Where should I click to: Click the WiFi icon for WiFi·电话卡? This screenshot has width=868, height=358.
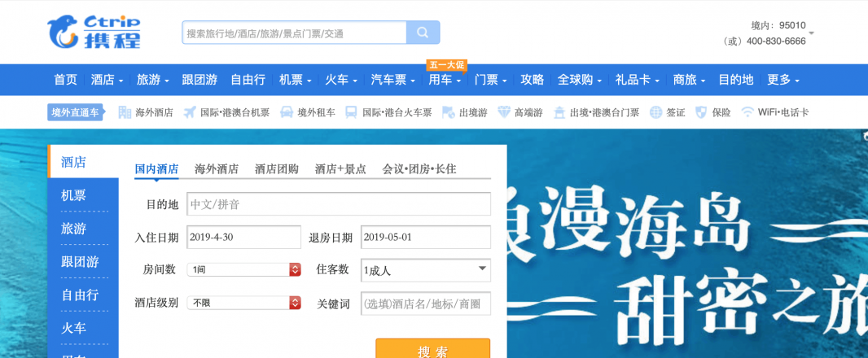click(747, 112)
